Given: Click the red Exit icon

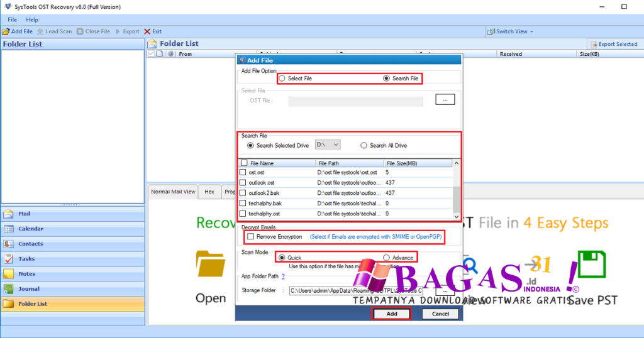Looking at the screenshot, I should [147, 31].
